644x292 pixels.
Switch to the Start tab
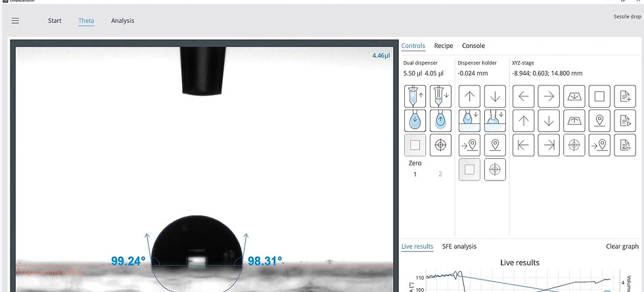[55, 20]
